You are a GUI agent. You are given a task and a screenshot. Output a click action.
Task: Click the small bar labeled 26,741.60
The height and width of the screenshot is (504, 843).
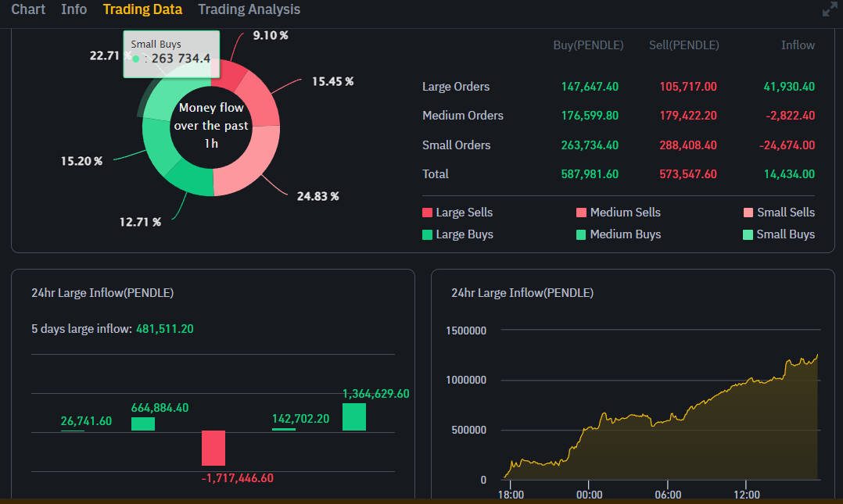point(73,431)
